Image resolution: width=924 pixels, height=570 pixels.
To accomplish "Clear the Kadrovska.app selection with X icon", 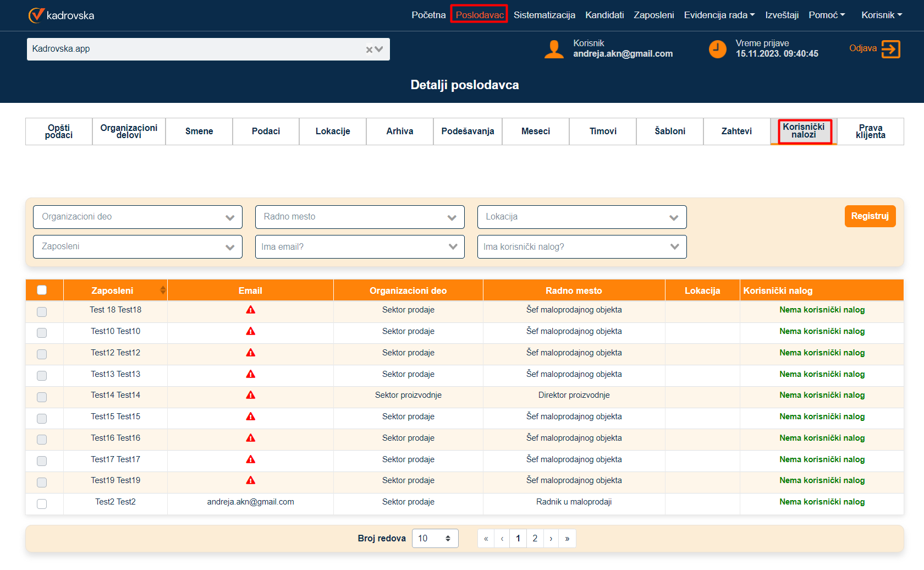I will coord(369,50).
